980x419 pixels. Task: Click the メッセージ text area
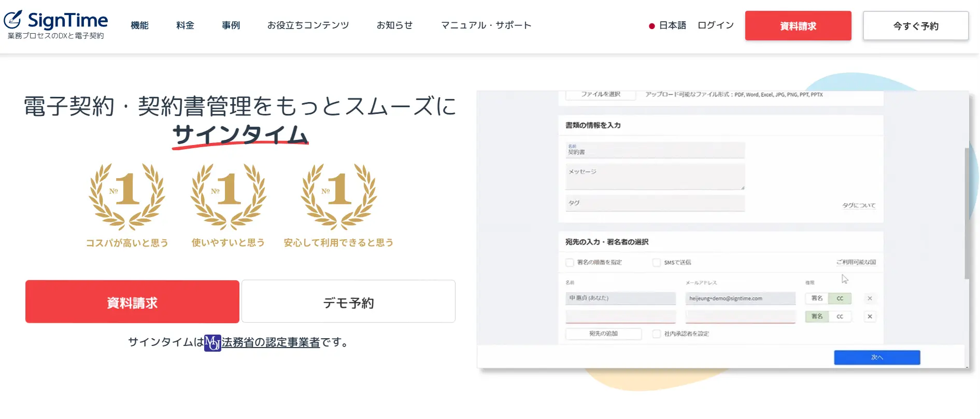point(655,177)
